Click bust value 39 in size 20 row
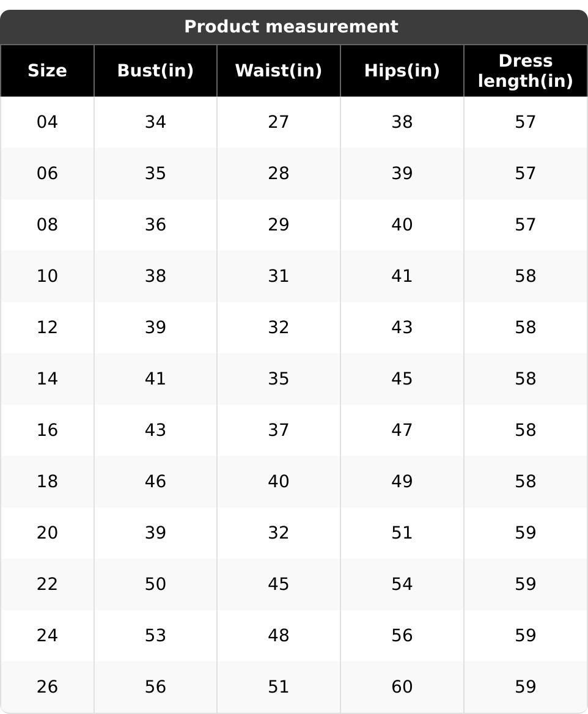 pos(155,533)
